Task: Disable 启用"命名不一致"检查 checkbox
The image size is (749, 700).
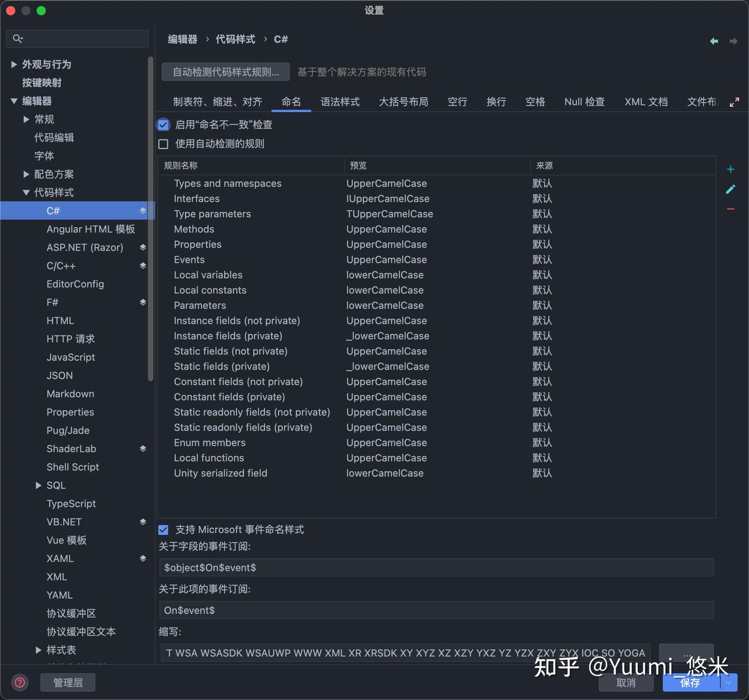Action: click(163, 124)
